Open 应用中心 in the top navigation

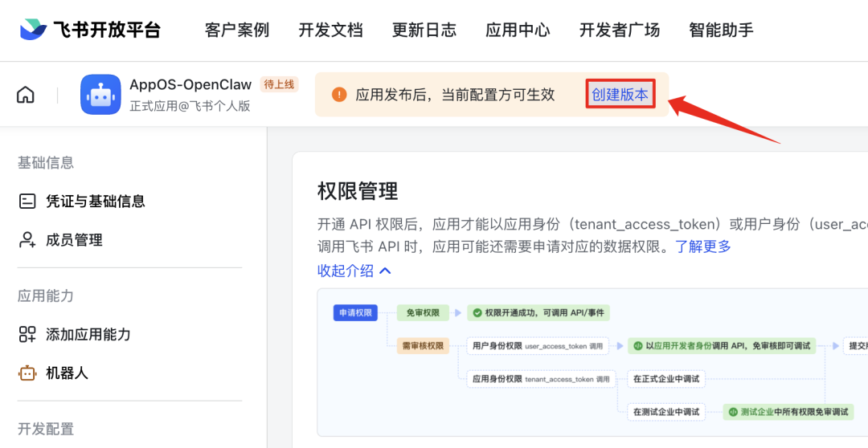point(518,30)
